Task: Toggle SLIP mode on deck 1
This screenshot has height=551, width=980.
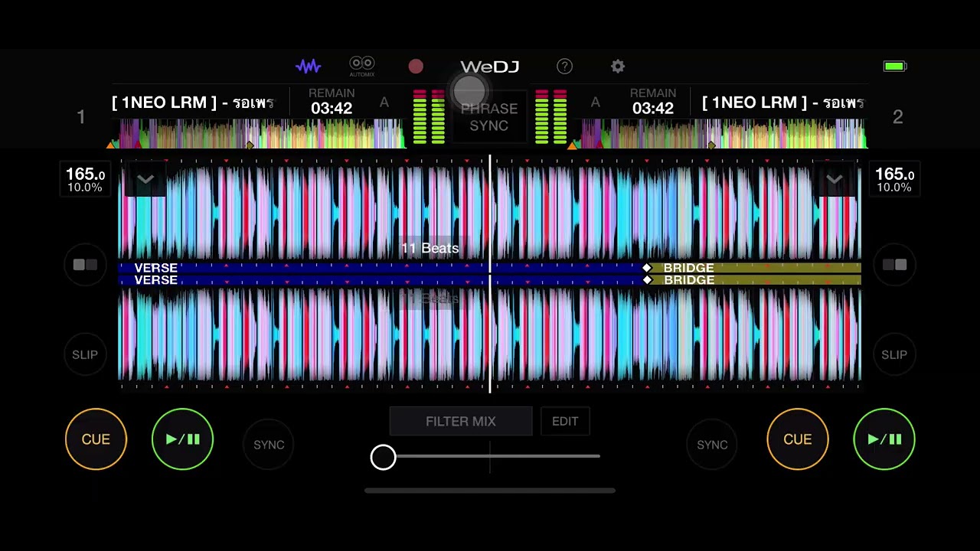Action: [85, 355]
